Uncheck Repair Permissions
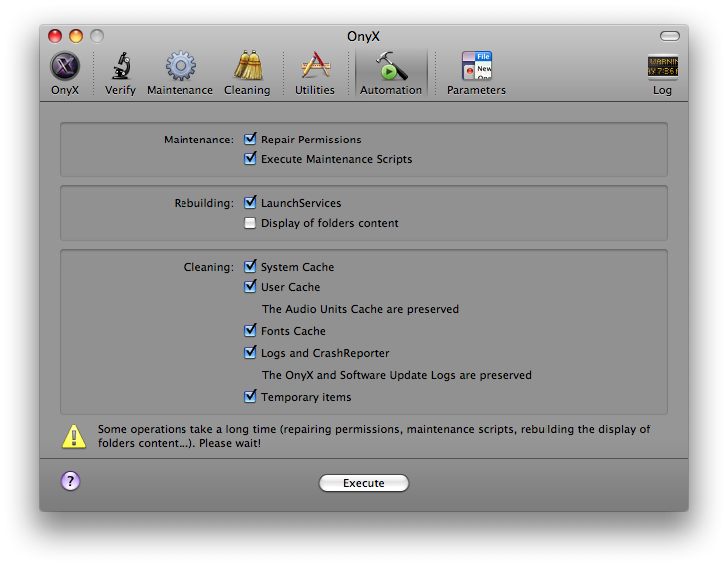The image size is (728, 566). [251, 140]
